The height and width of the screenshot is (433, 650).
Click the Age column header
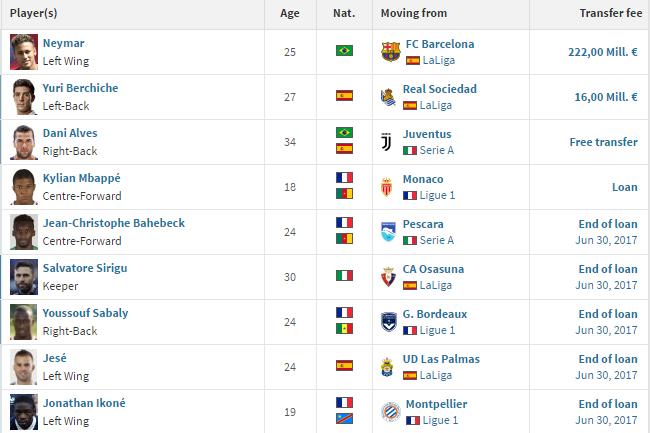click(x=290, y=13)
